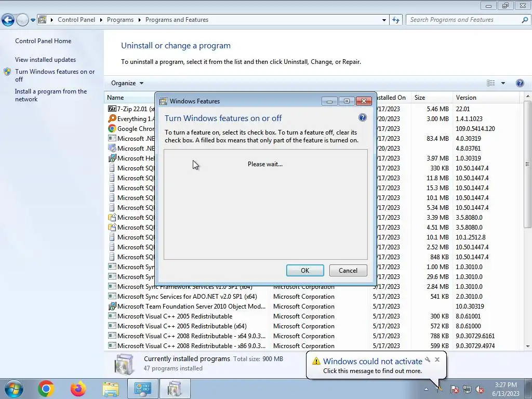Click the program list vertical scrollbar thumb
This screenshot has width=532, height=399.
click(527, 164)
